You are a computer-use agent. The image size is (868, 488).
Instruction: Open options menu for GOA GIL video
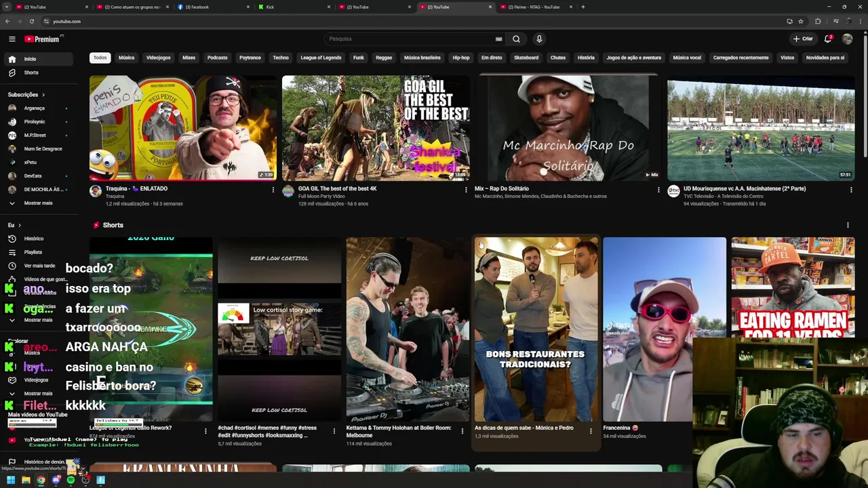(x=466, y=190)
